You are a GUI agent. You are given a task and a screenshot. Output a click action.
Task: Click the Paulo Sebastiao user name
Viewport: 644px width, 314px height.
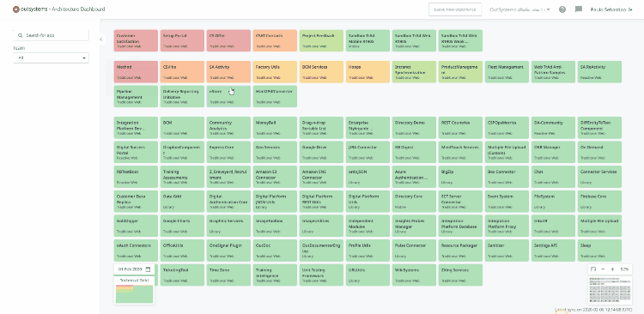click(608, 9)
